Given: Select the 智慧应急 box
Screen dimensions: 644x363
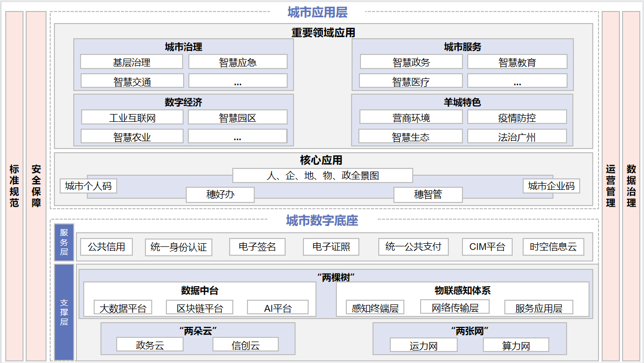Looking at the screenshot, I should pyautogui.click(x=238, y=62).
